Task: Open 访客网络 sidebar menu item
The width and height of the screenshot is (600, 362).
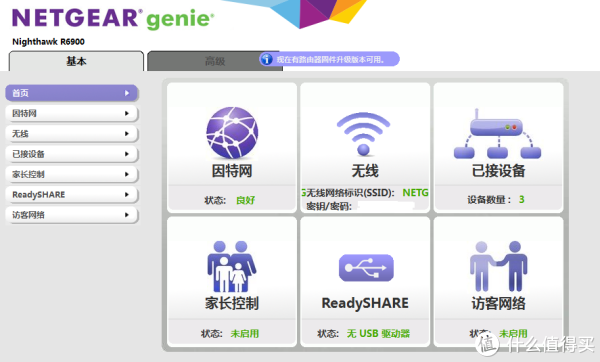Action: click(x=71, y=215)
